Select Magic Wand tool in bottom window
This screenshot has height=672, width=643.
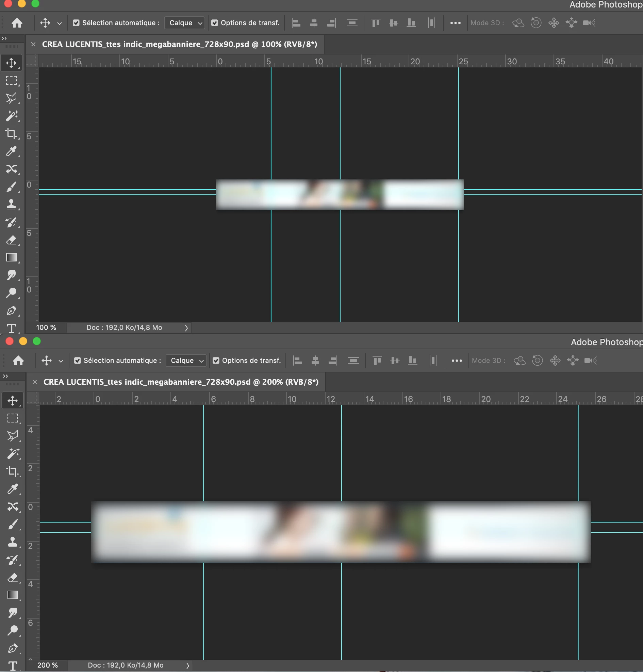tap(13, 453)
